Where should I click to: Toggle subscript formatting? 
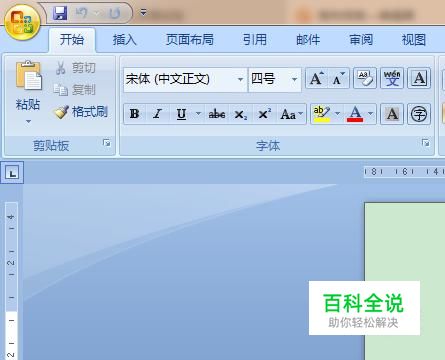(240, 114)
